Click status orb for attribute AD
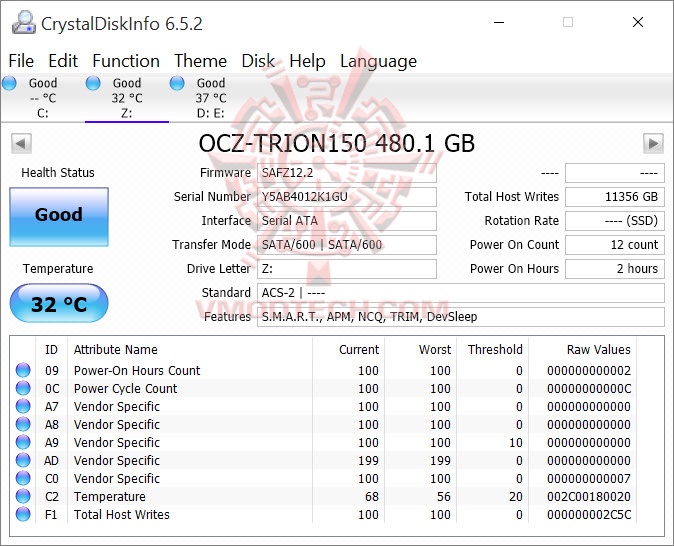The height and width of the screenshot is (546, 674). [x=23, y=460]
